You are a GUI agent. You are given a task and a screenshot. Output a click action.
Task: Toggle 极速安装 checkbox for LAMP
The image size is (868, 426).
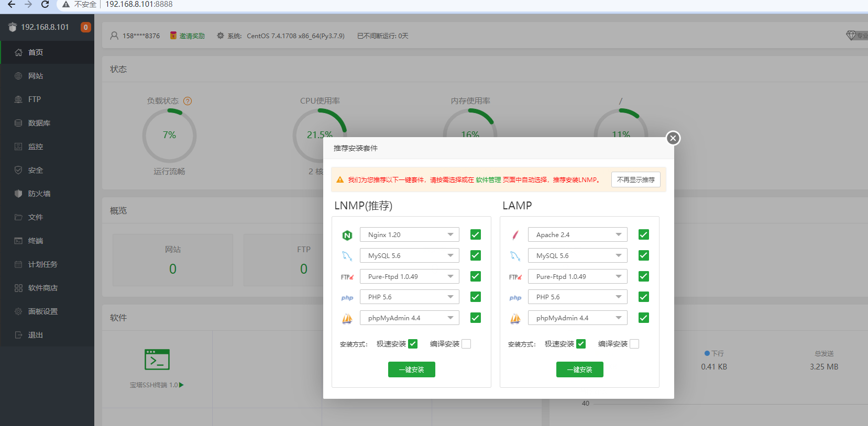581,344
